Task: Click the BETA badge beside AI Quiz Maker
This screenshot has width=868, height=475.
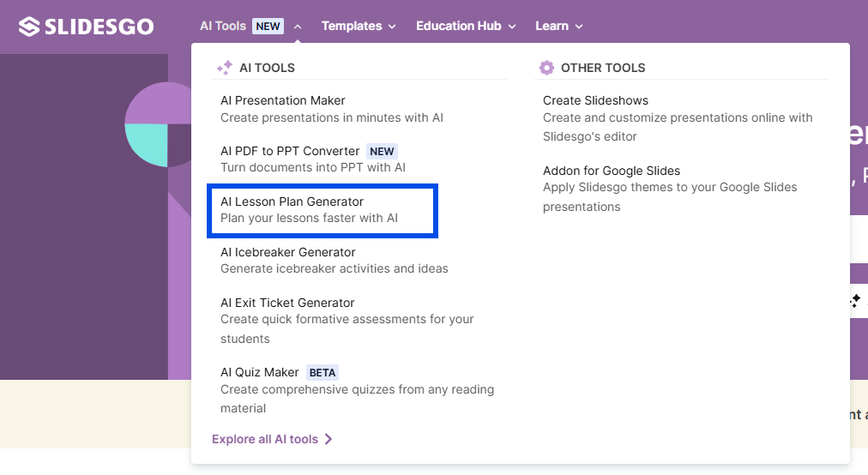Action: pos(322,373)
